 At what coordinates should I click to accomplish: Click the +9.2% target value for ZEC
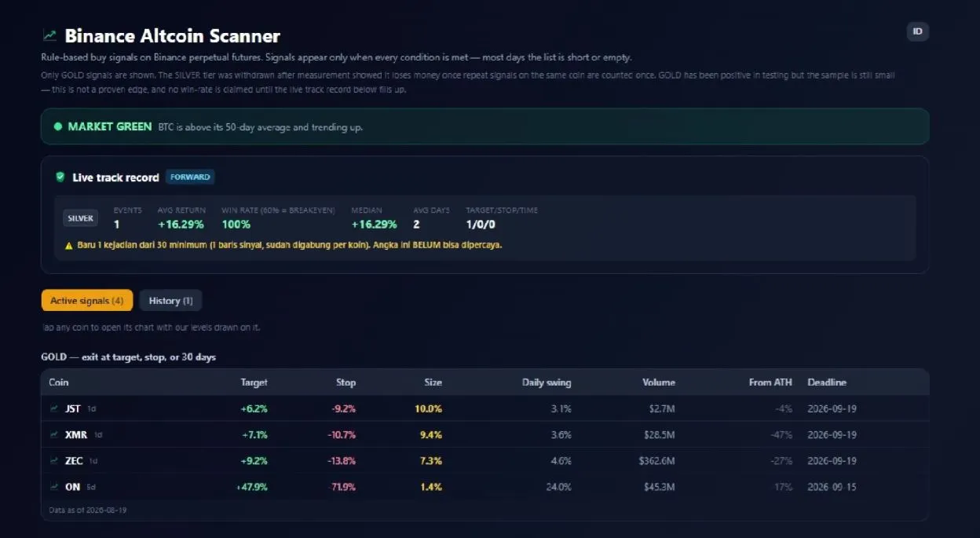pos(254,460)
